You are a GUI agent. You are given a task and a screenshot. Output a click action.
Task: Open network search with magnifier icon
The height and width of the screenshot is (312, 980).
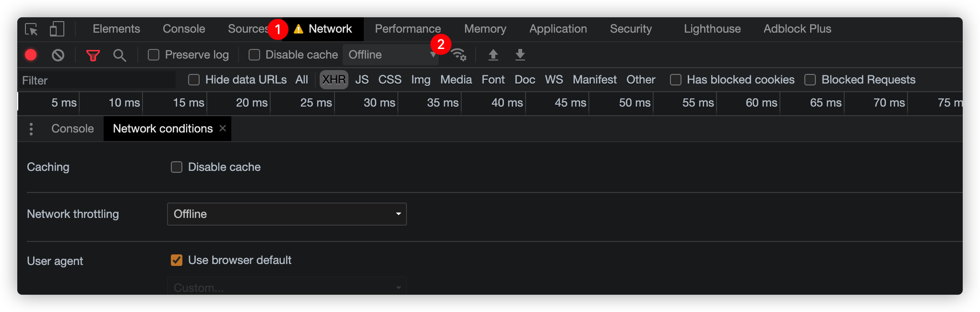click(x=120, y=55)
